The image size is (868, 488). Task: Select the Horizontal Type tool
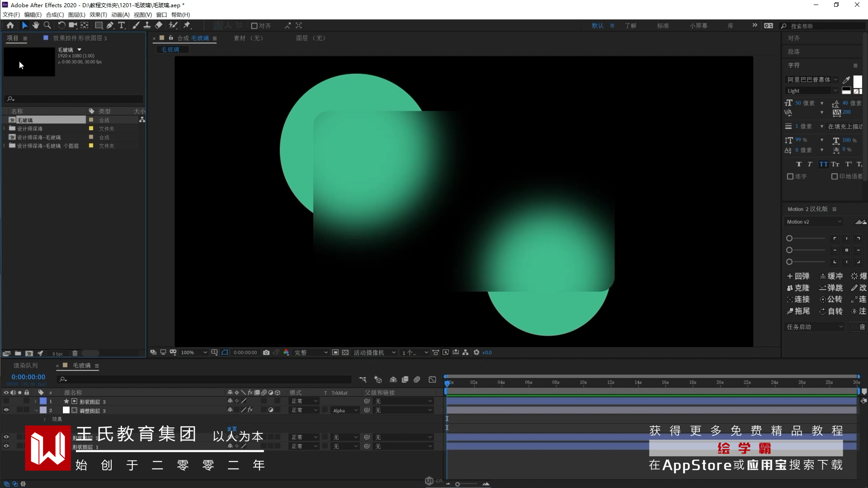[122, 25]
